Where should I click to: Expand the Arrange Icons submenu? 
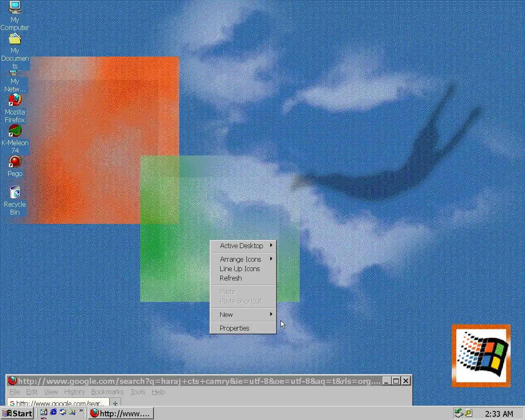243,259
